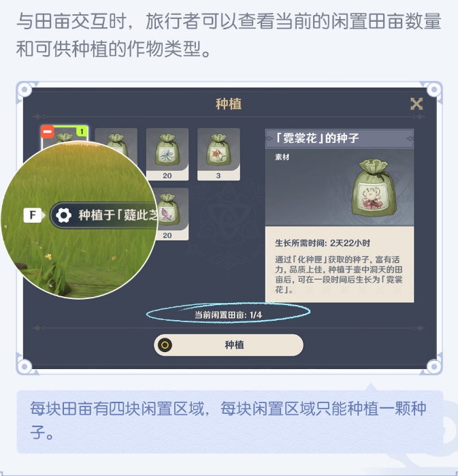Image resolution: width=458 pixels, height=476 pixels.
Task: Click the F key interaction prompt
Action: point(33,215)
